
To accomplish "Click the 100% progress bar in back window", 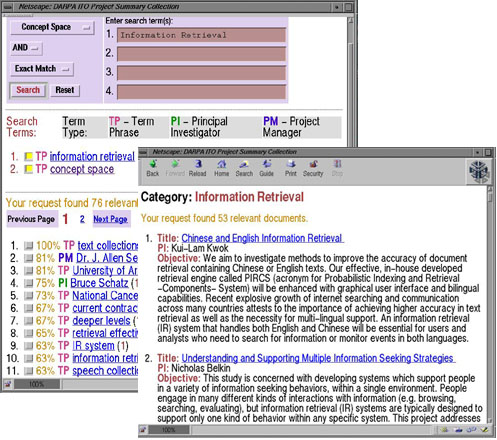I will [x=37, y=384].
